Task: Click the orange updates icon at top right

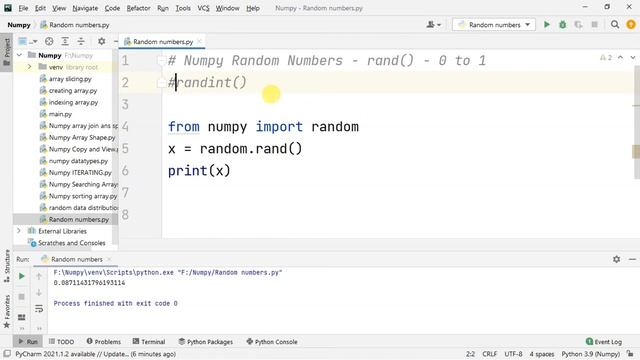Action: click(631, 25)
